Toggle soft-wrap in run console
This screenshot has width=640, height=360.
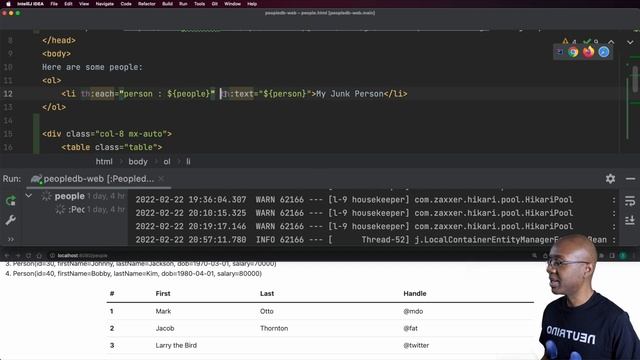point(630,200)
